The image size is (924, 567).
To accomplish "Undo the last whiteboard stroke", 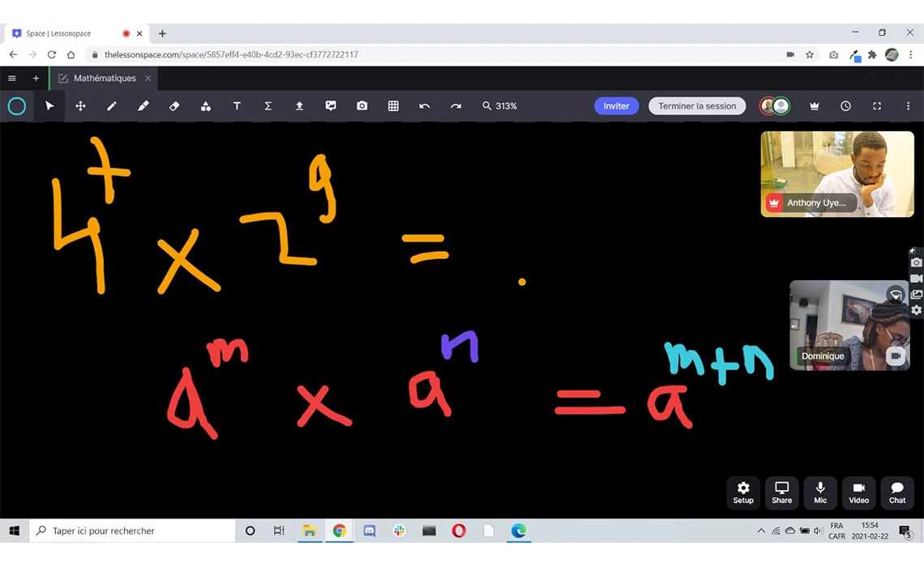I will click(x=425, y=106).
